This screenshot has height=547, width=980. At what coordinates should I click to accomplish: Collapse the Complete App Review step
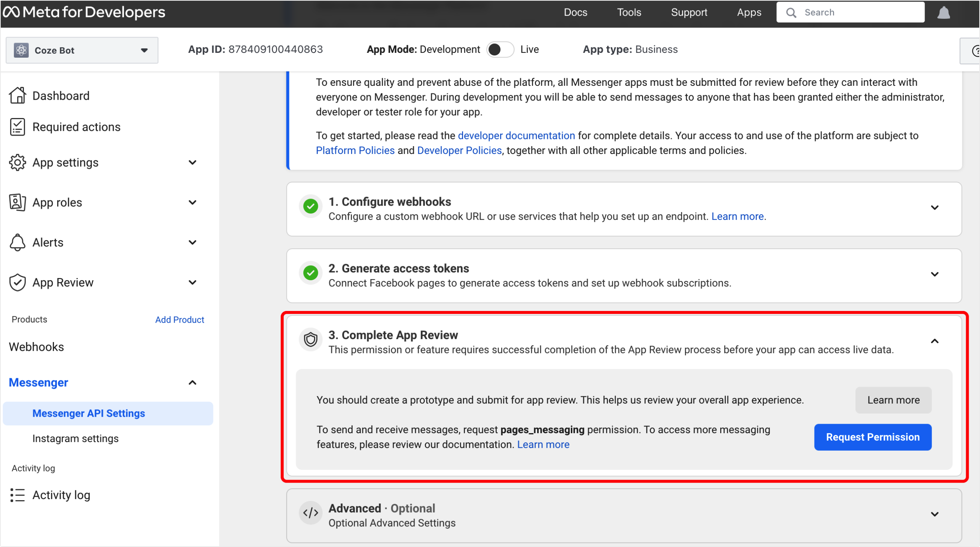(935, 341)
